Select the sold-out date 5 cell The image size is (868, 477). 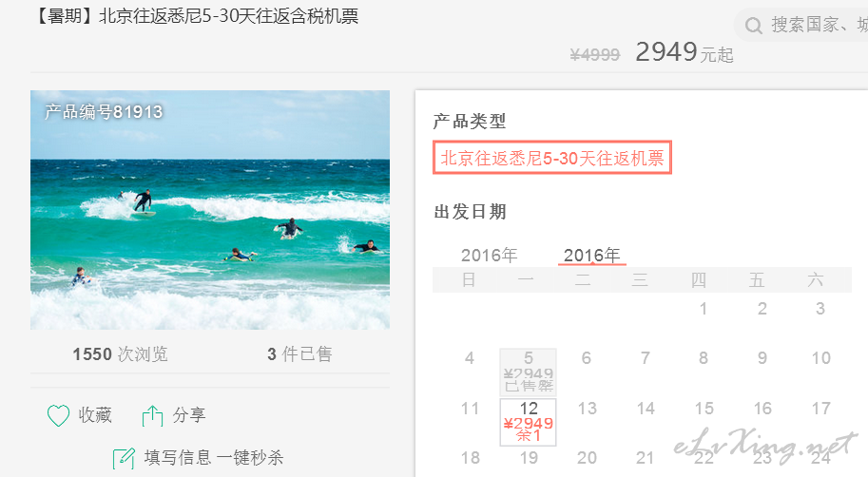[528, 372]
